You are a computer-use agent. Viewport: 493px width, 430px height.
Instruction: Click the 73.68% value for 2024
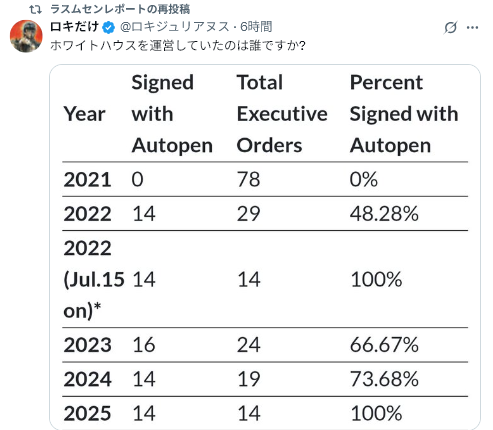(384, 379)
